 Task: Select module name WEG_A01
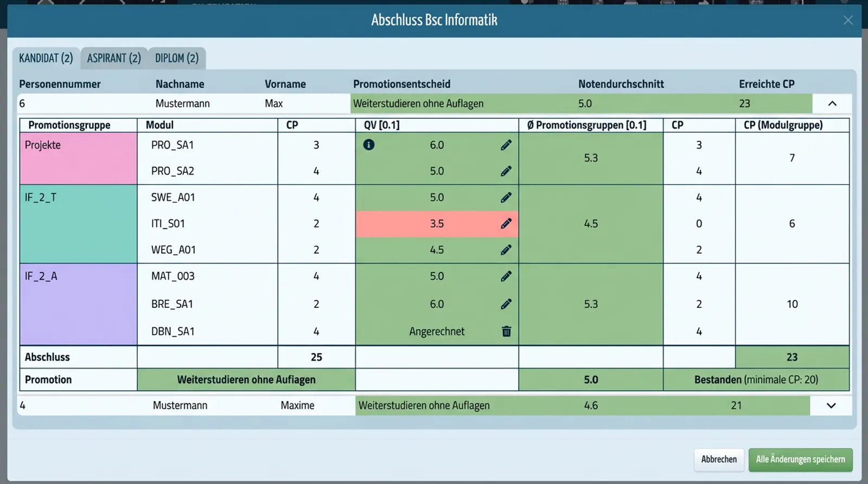pos(174,250)
